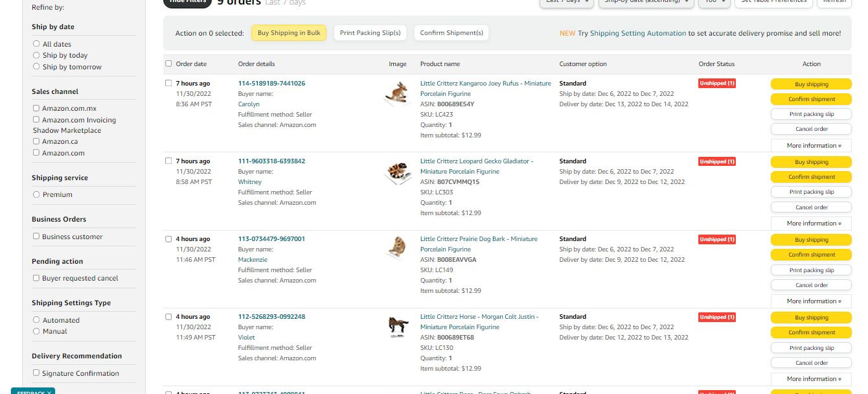Viewport: 868px width, 394px height.
Task: Click the Confirm Shipment(s) bulk action
Action: point(451,33)
